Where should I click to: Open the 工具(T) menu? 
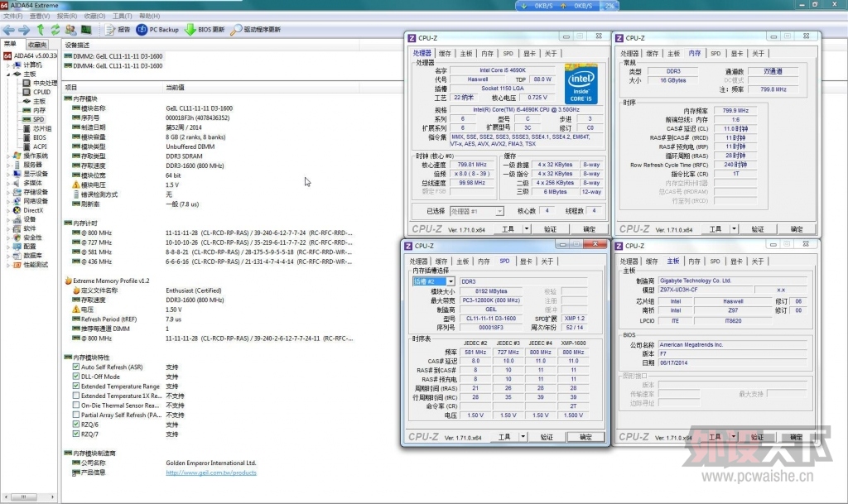tap(122, 17)
